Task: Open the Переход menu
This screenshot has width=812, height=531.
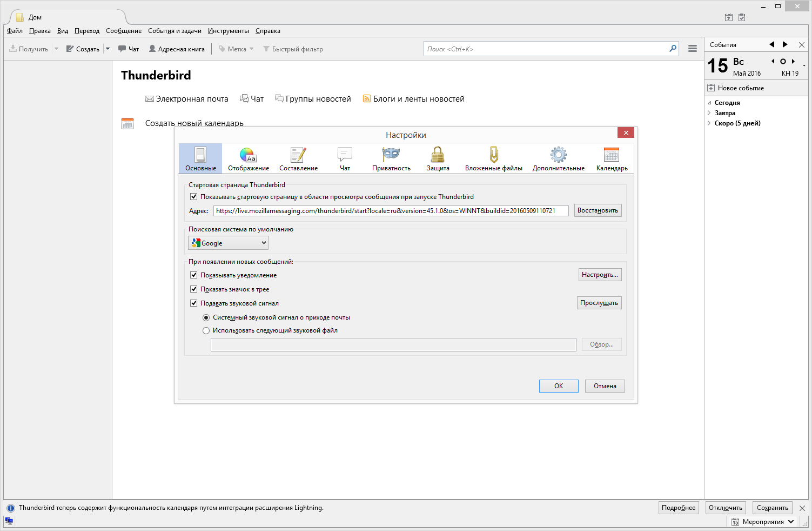Action: [87, 31]
